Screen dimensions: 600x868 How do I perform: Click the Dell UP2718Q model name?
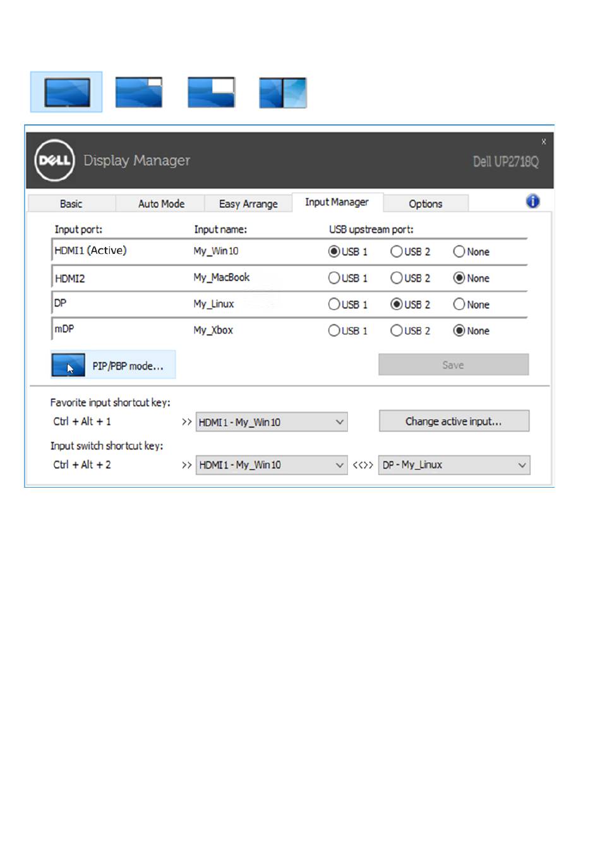point(506,162)
